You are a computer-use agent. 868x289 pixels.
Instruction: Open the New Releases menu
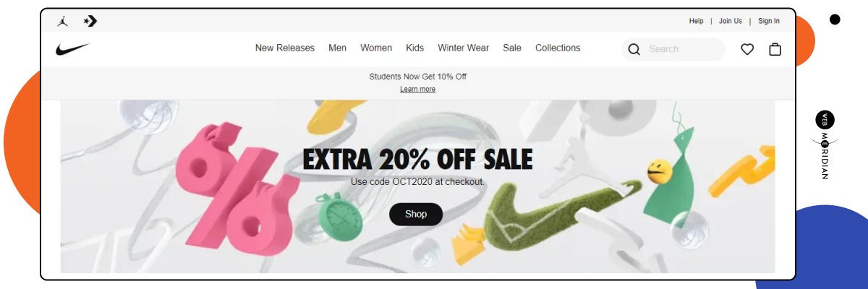tap(285, 48)
